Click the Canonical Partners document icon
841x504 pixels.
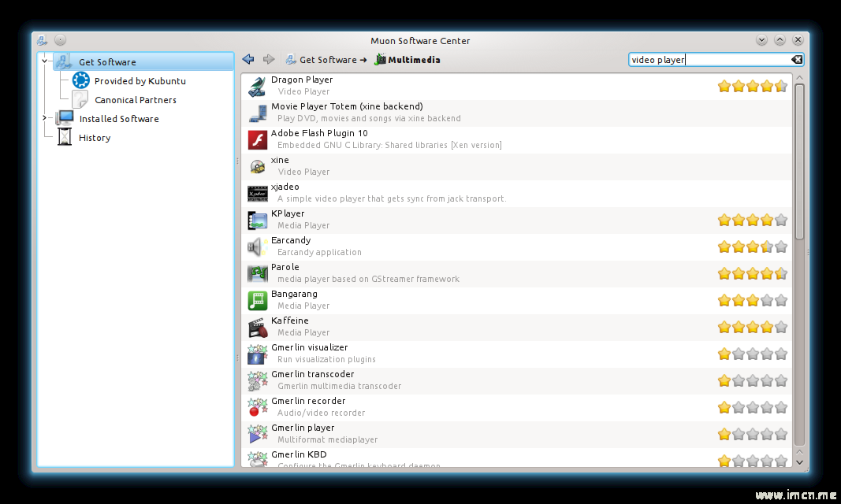tap(80, 99)
